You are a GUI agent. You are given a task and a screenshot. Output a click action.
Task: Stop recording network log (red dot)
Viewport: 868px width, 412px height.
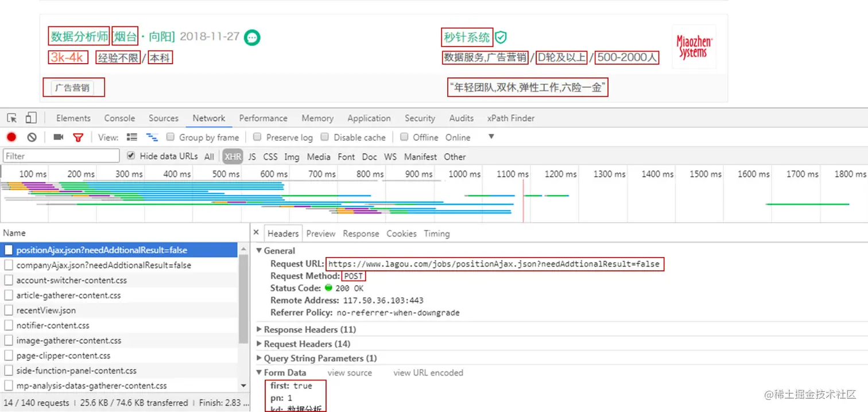coord(11,137)
